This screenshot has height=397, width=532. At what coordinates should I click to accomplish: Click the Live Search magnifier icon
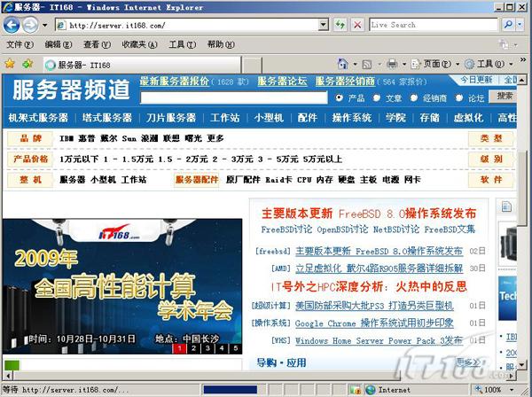tap(508, 25)
